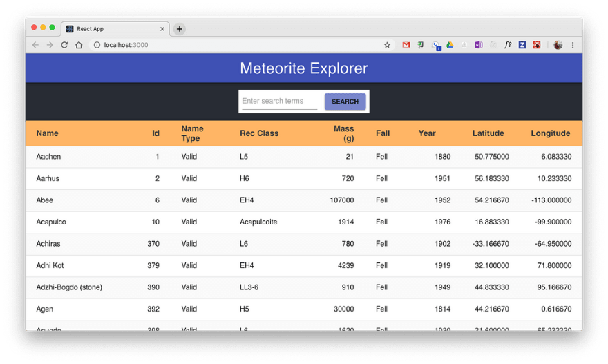The width and height of the screenshot is (608, 364).
Task: Click the Id 392 cell
Action: pyautogui.click(x=153, y=309)
